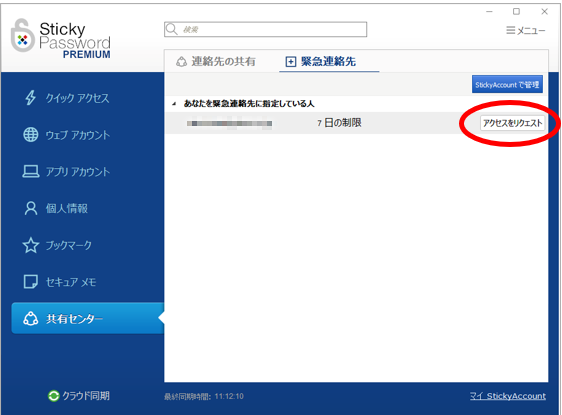Open the マイ StickyAccount link
This screenshot has width=562, height=415.
[x=508, y=396]
